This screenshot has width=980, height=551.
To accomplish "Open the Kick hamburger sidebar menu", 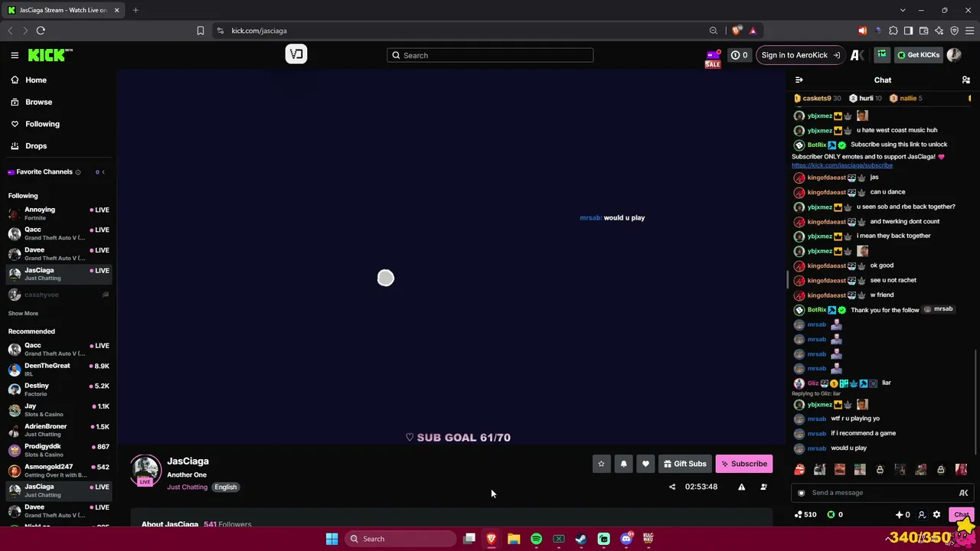I will [15, 55].
